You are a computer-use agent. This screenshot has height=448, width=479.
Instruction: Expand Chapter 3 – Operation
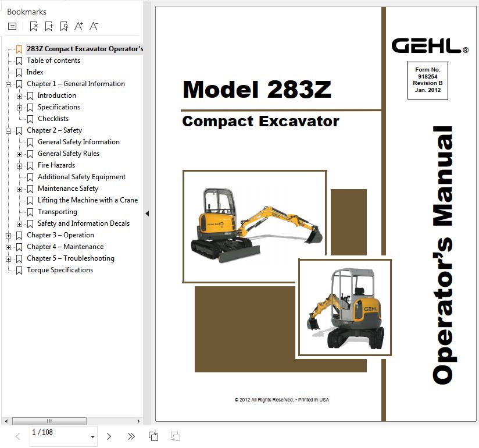pos(8,236)
